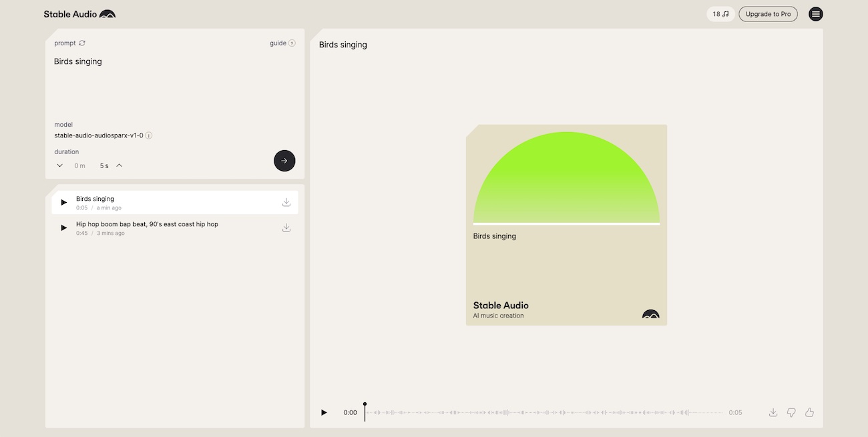Screen dimensions: 868x437
Task: Randomize prompt with the refresh icon
Action: (x=82, y=43)
